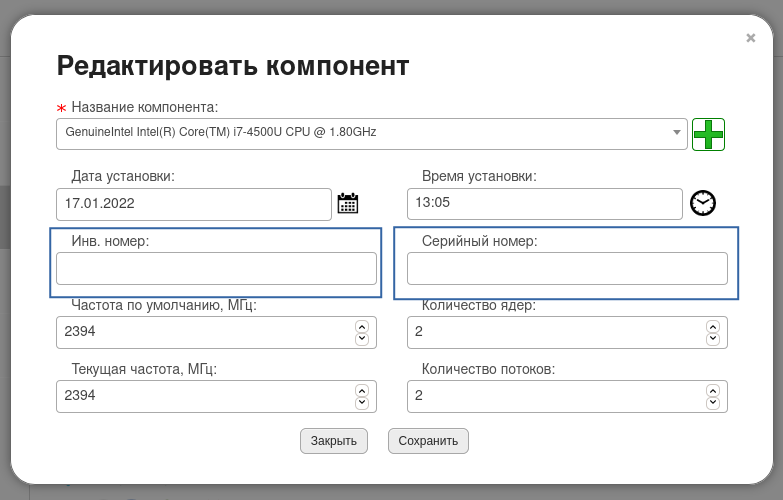Click the installation time field 13:05
Viewport: 783px width, 500px height.
545,204
